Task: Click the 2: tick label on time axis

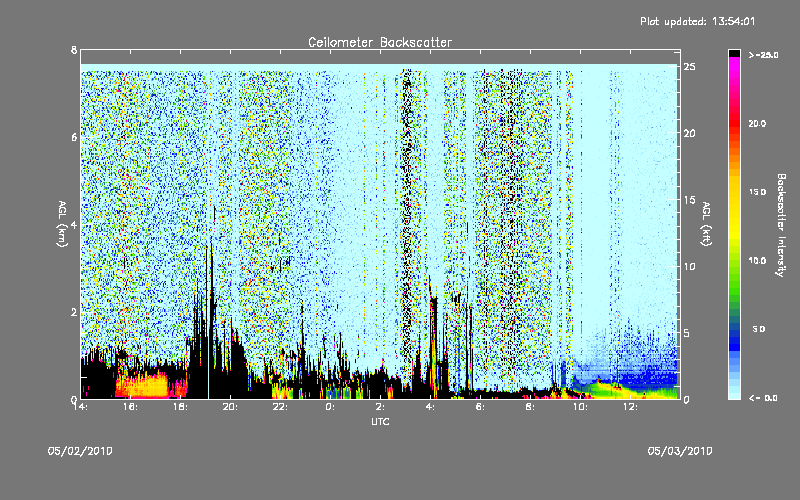Action: tap(380, 407)
